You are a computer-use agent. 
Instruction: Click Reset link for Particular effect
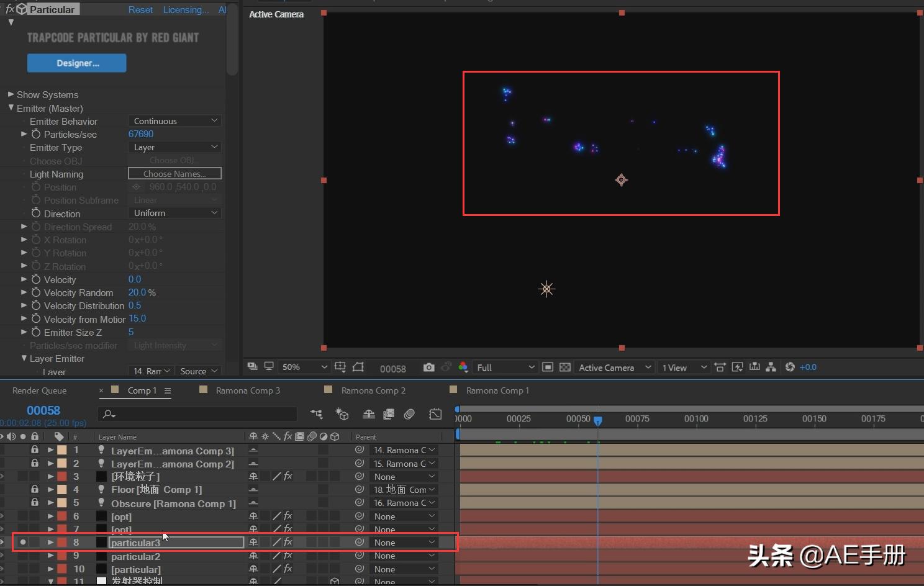point(140,10)
